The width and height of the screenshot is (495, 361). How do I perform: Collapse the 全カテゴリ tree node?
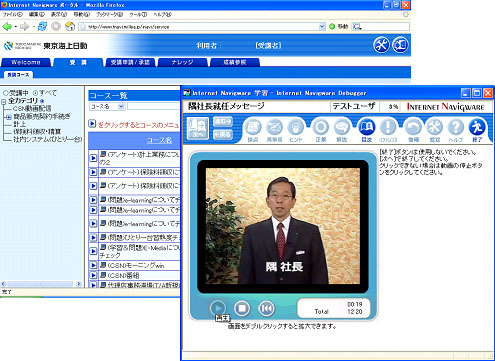[4, 101]
